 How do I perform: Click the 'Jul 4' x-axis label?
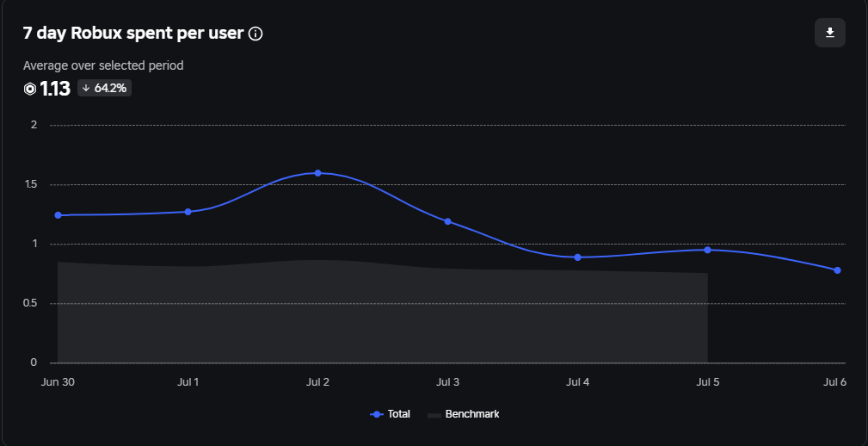[x=577, y=382]
